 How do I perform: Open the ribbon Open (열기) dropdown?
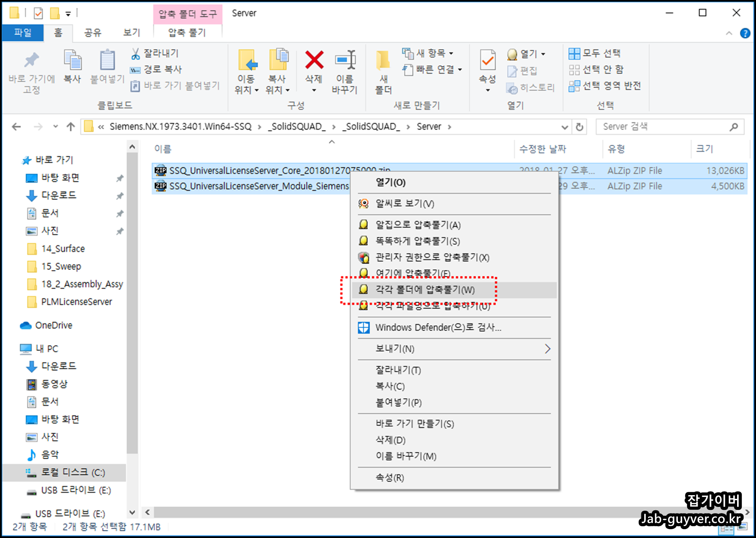click(526, 54)
